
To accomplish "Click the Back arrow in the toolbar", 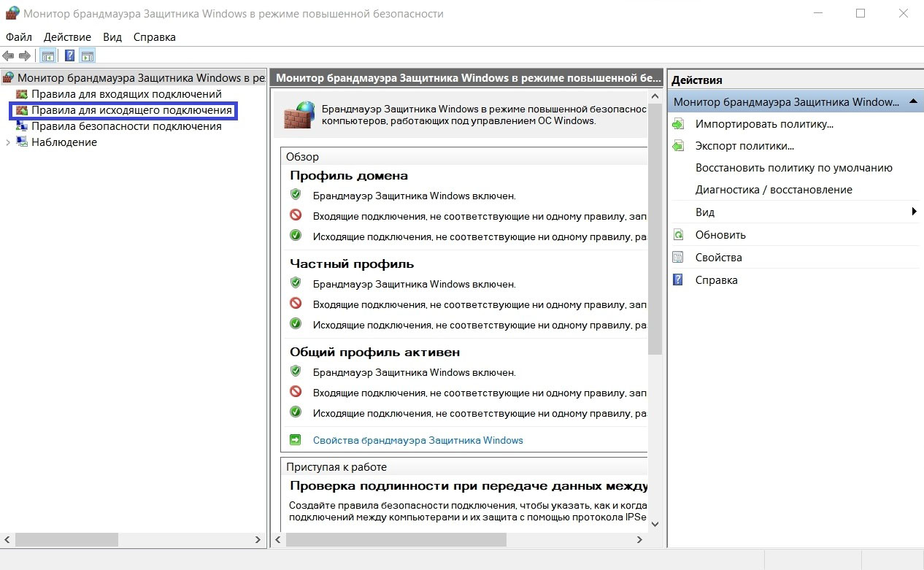I will click(8, 55).
